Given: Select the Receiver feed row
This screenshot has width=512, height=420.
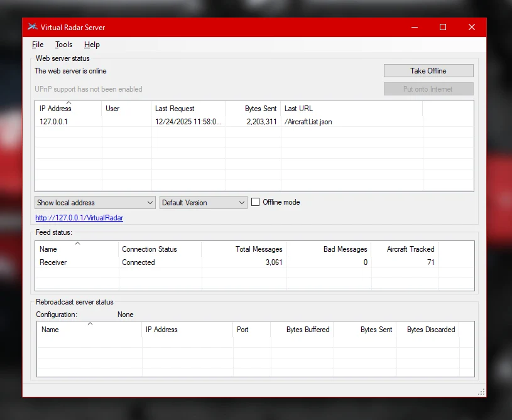Looking at the screenshot, I should click(x=53, y=262).
